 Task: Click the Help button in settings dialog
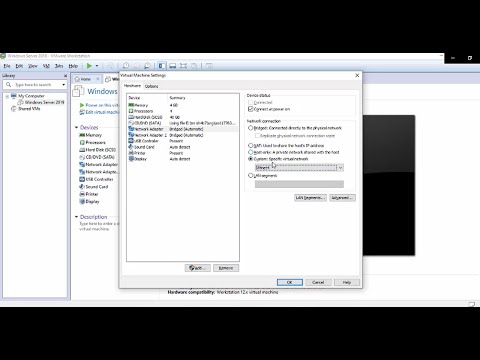tap(347, 282)
